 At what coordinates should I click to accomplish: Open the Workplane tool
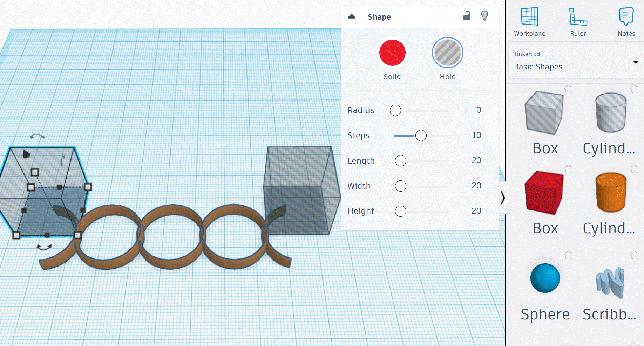(x=529, y=22)
